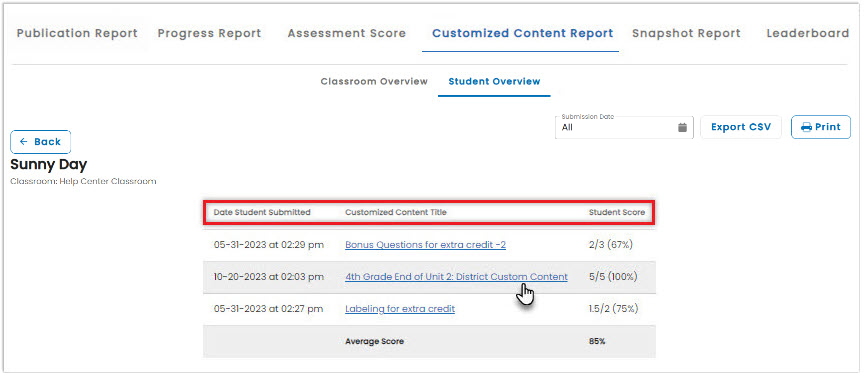This screenshot has width=865, height=373.
Task: Select the 10-20-2023 at 02:03 pm date cell
Action: pos(269,276)
